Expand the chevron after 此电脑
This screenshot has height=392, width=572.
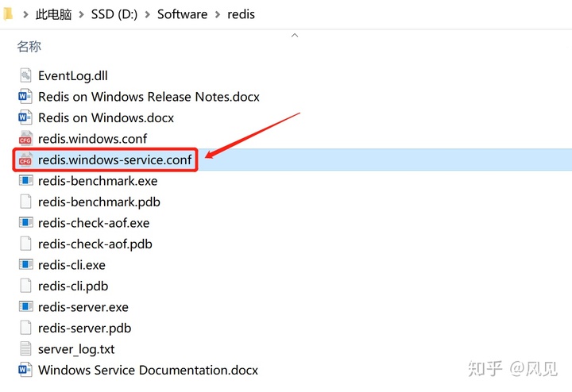tap(81, 14)
